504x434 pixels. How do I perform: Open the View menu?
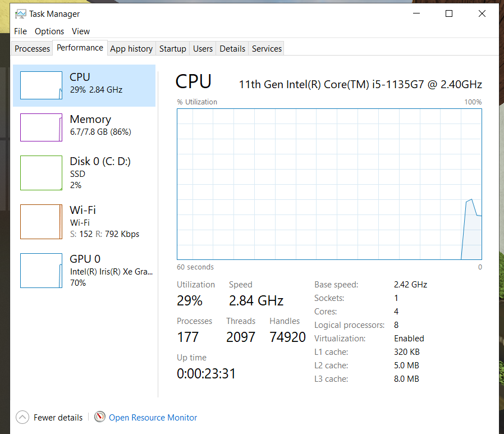pos(81,31)
